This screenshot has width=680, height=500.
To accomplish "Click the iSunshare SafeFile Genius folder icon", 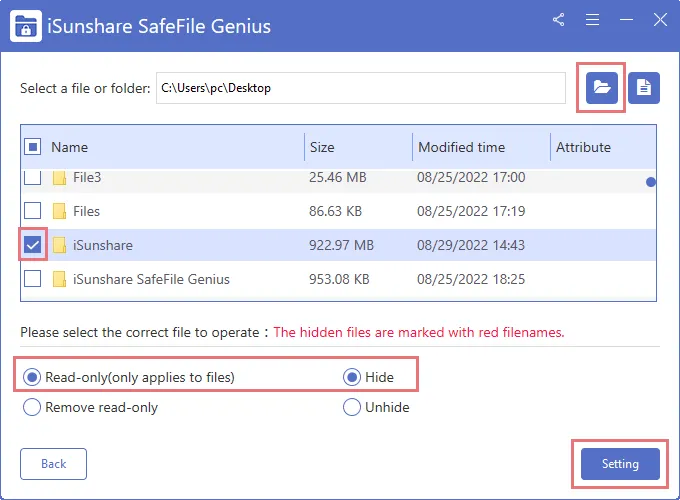I will 59,279.
